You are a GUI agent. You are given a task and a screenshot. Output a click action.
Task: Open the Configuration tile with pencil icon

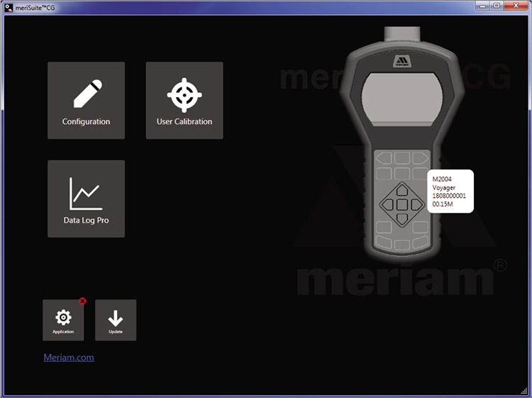pos(86,100)
